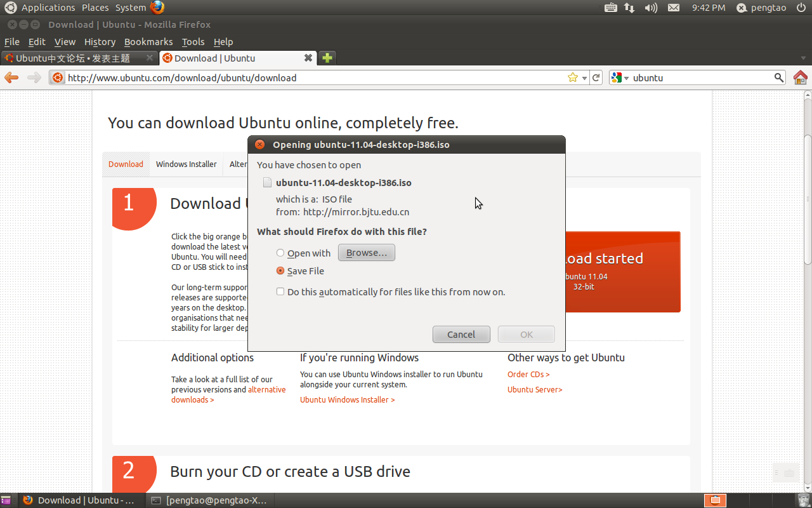812x508 pixels.
Task: Open the Edit menu
Action: pos(37,42)
